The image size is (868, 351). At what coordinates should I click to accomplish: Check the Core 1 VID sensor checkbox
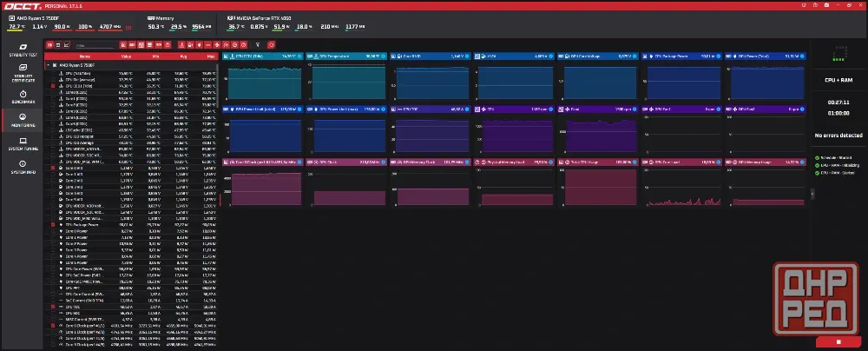pyautogui.click(x=53, y=174)
